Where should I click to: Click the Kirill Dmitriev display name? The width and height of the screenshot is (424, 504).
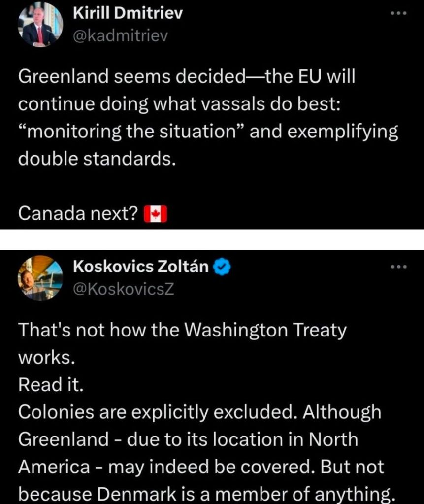(x=128, y=14)
